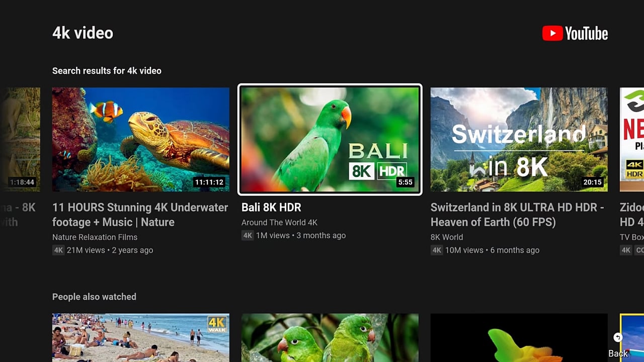The height and width of the screenshot is (362, 644).
Task: Click the 4K badge next to 21M views
Action: pos(58,250)
